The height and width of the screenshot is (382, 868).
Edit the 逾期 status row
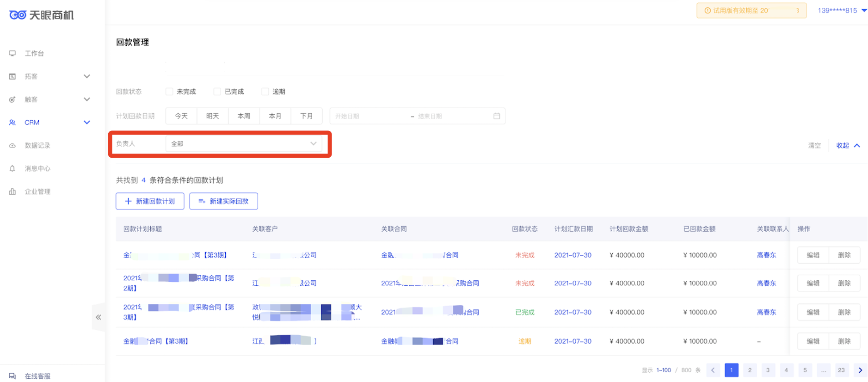(813, 341)
